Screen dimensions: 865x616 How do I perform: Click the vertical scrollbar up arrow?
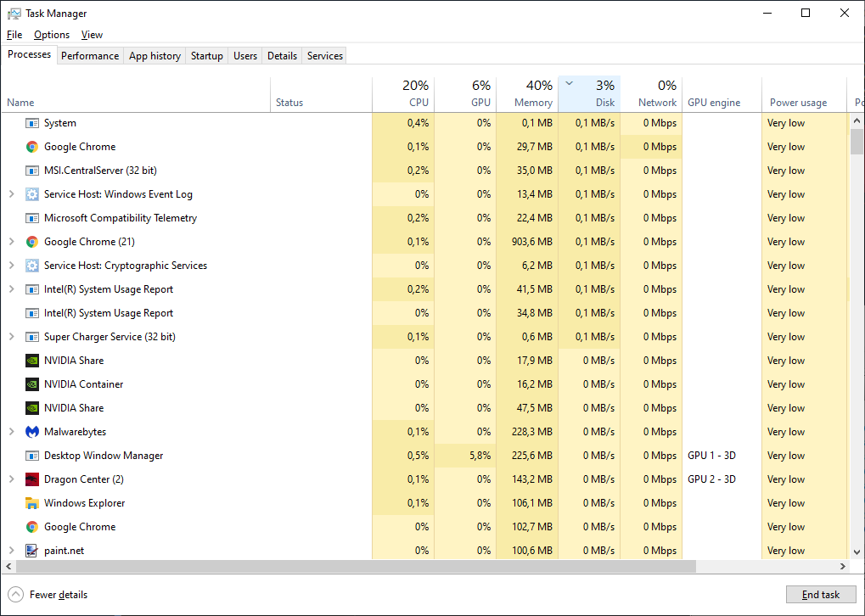(x=857, y=120)
